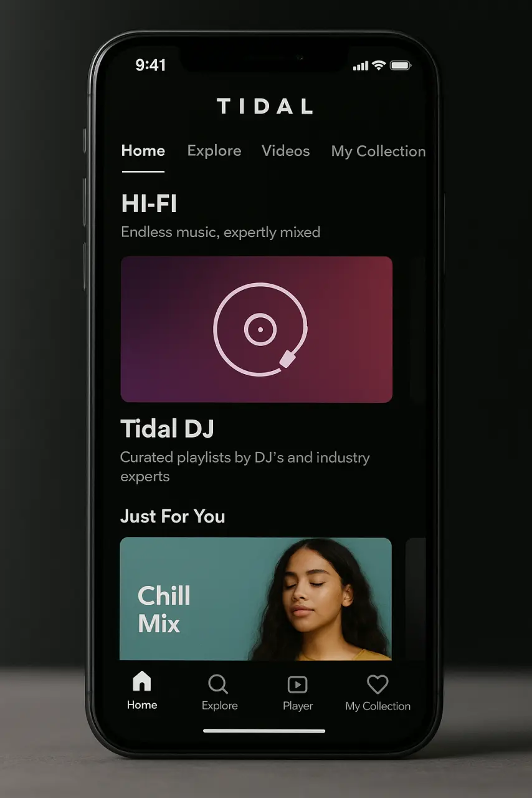The image size is (532, 798).
Task: Tap the heart My Collection icon
Action: coord(378,685)
